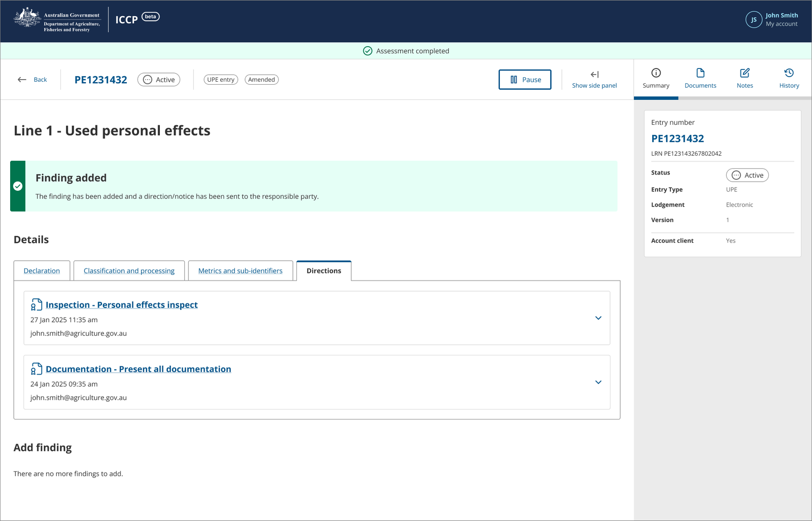Click entry number PE1231432 in summary panel
Image resolution: width=812 pixels, height=521 pixels.
tap(678, 138)
